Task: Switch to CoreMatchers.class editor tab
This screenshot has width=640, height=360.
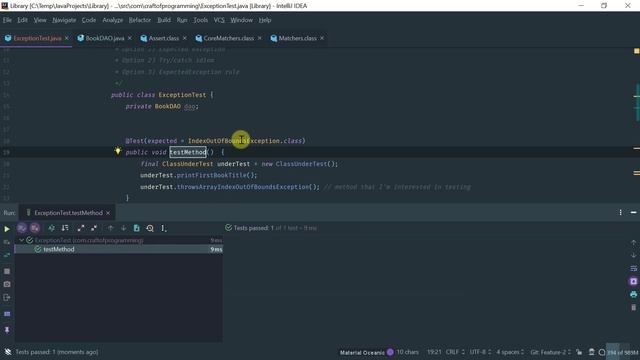Action: pyautogui.click(x=228, y=38)
